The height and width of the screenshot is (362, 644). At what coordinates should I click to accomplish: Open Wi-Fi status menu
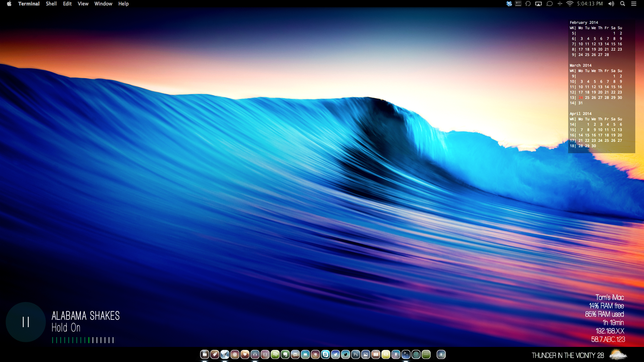570,4
